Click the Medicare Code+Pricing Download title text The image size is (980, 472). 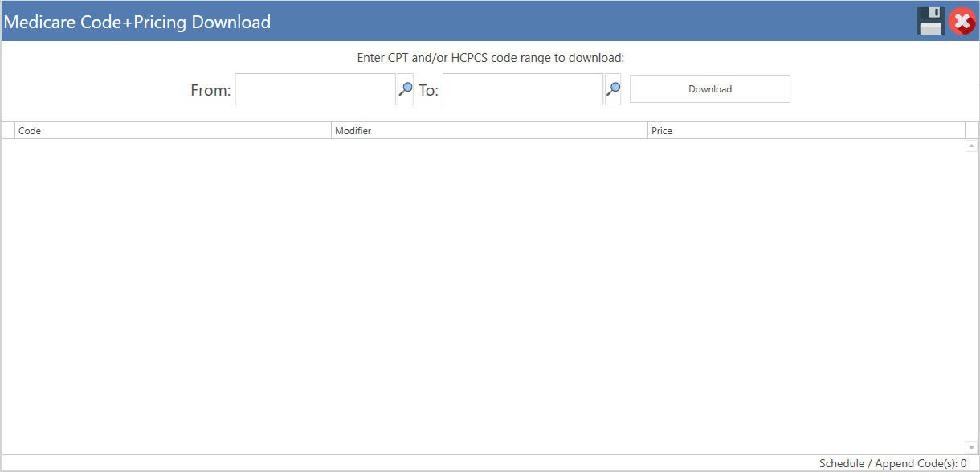[x=137, y=23]
